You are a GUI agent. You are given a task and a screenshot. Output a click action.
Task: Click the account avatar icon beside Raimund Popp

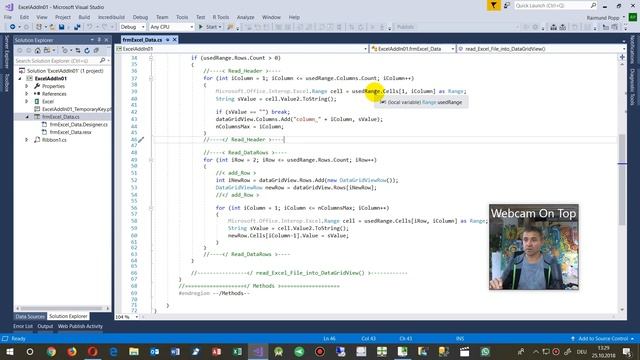click(633, 18)
